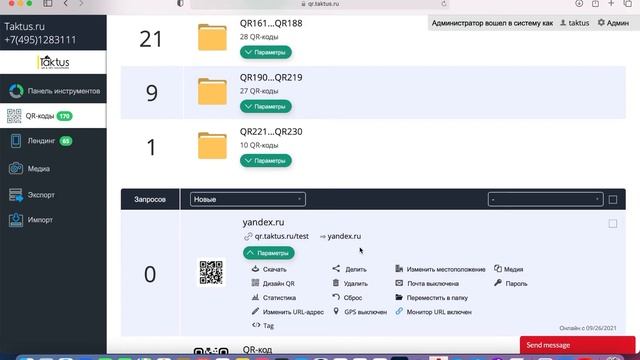640x360 pixels.
Task: Click the Экспорт icon in sidebar
Action: click(x=16, y=195)
